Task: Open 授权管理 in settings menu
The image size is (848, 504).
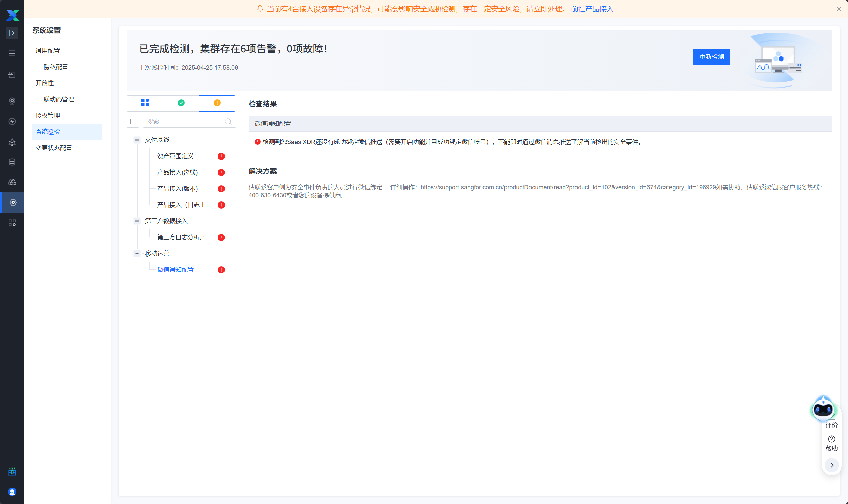Action: pos(48,116)
